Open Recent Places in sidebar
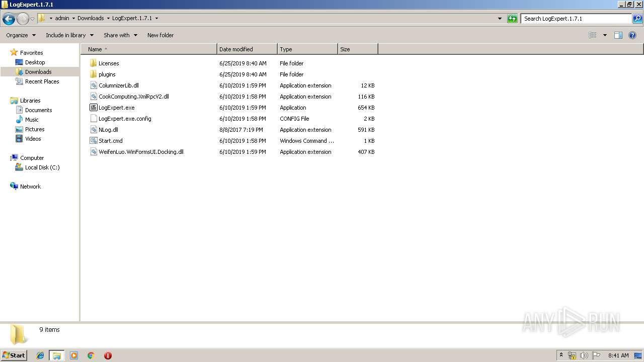Viewport: 644px width, 362px height. point(42,81)
